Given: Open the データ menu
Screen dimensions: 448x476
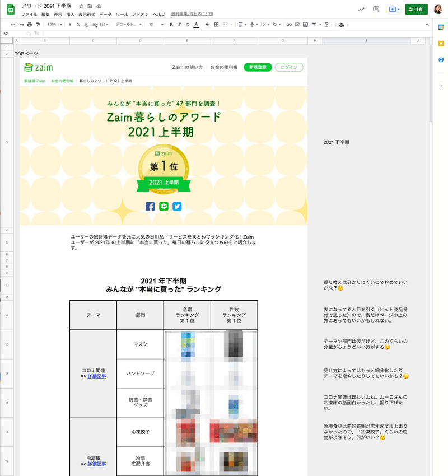Looking at the screenshot, I should click(x=105, y=15).
